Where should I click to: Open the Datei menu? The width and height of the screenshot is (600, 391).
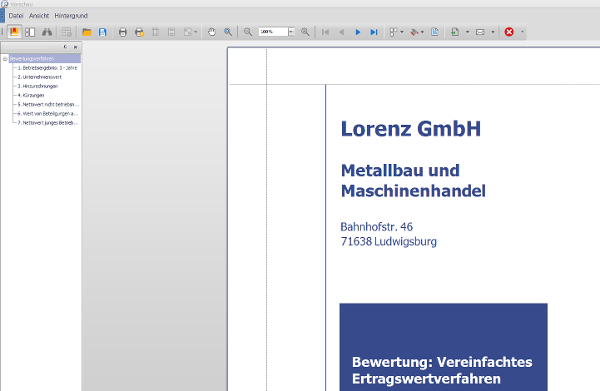[x=16, y=16]
